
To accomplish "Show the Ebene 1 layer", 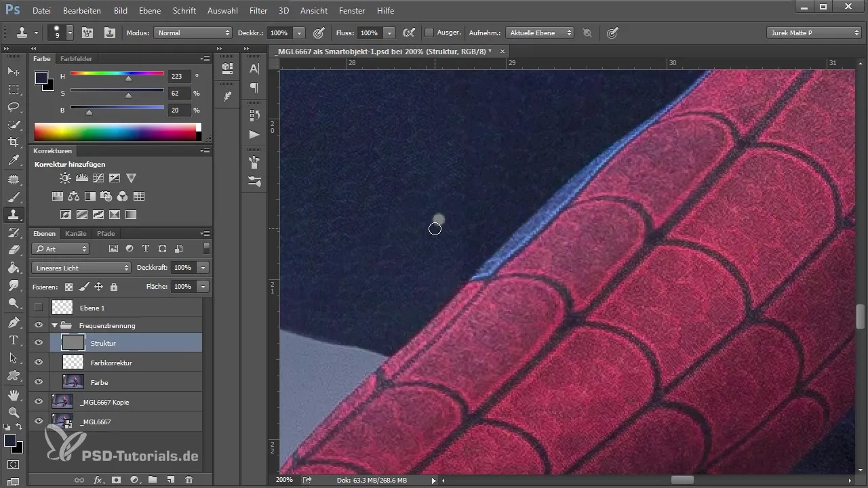I will pyautogui.click(x=39, y=308).
